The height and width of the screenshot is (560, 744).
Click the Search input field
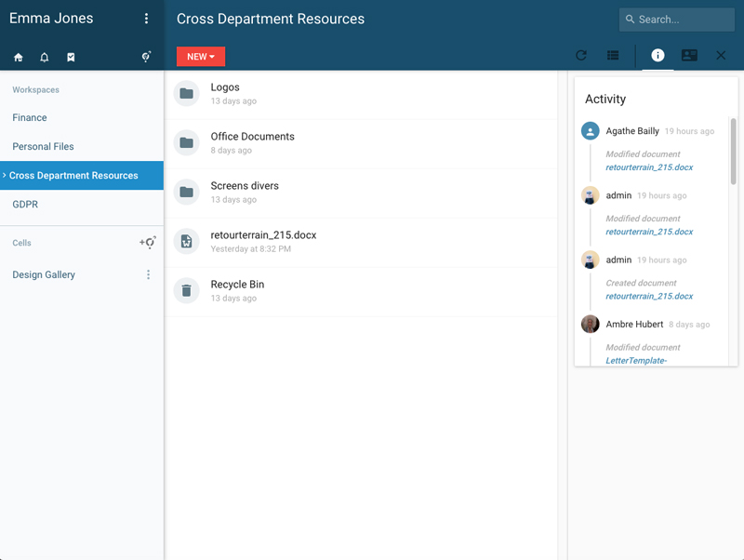(676, 19)
